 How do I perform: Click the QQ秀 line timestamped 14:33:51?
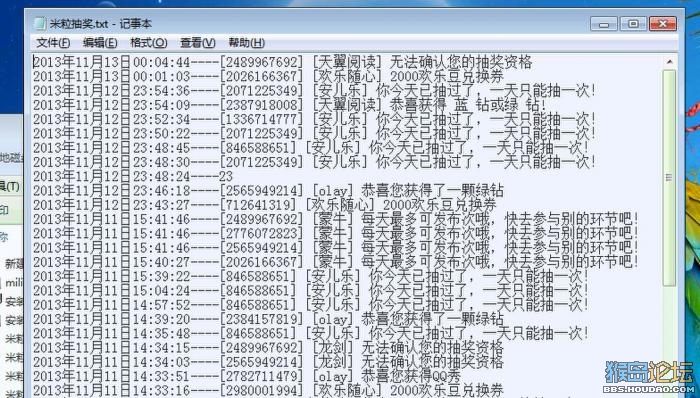click(x=247, y=376)
